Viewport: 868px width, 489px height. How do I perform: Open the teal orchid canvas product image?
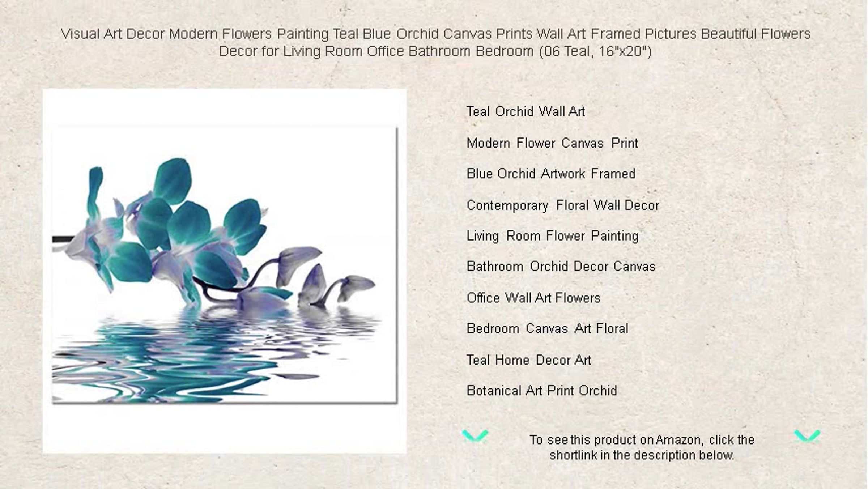tap(224, 271)
